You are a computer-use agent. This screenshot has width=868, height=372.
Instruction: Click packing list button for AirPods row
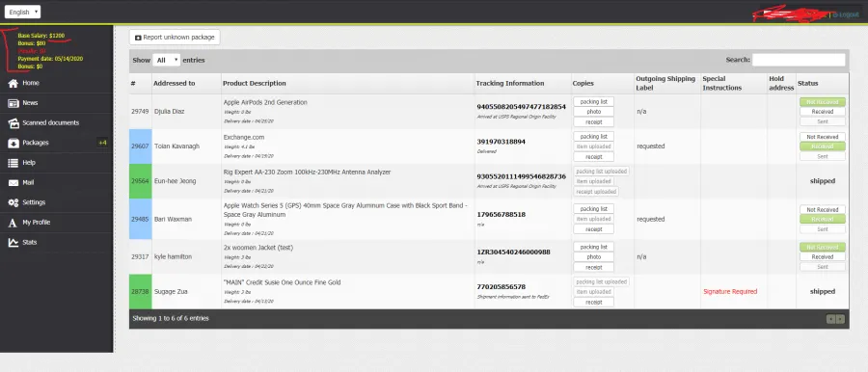point(593,102)
